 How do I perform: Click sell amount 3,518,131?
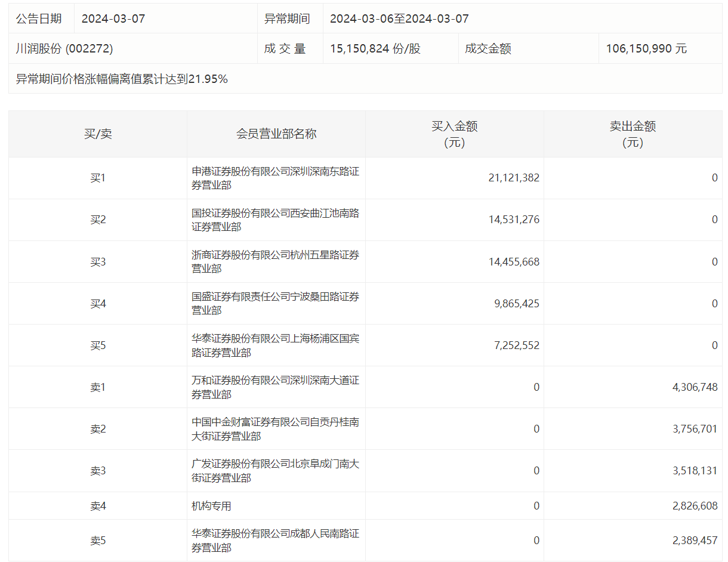(x=695, y=471)
